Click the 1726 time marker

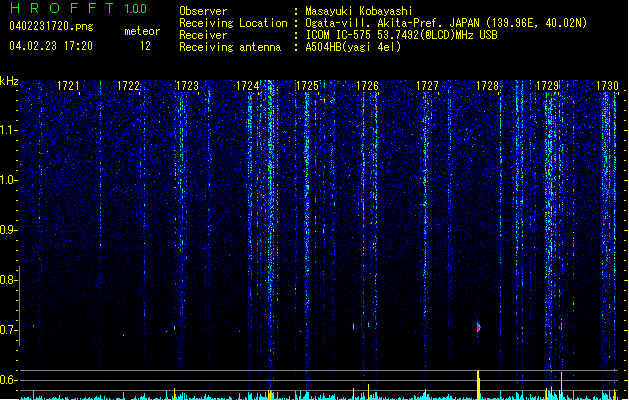pos(367,86)
